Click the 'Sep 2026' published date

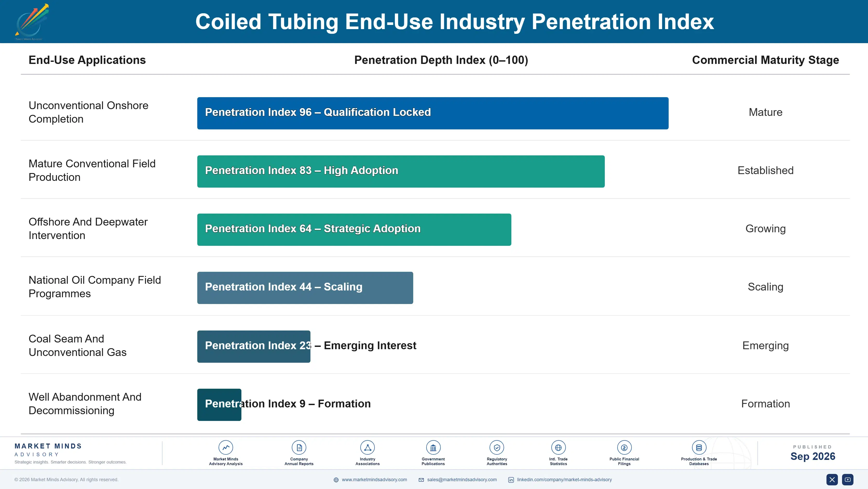click(x=813, y=456)
